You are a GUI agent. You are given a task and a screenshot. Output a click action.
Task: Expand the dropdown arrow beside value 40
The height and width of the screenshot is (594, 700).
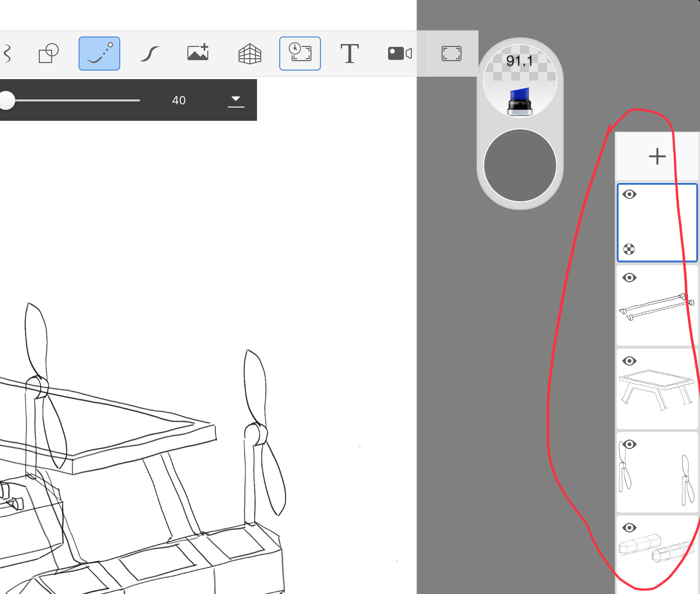tap(236, 100)
